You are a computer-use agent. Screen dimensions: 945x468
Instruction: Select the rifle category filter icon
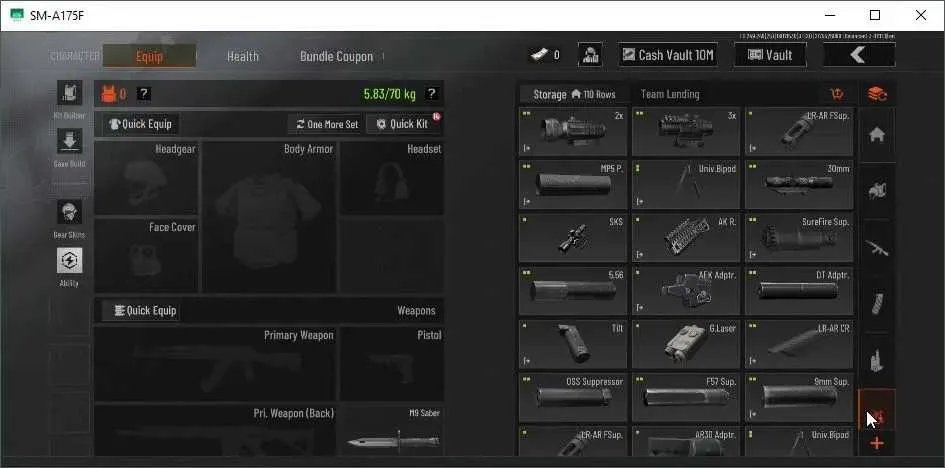pos(877,248)
